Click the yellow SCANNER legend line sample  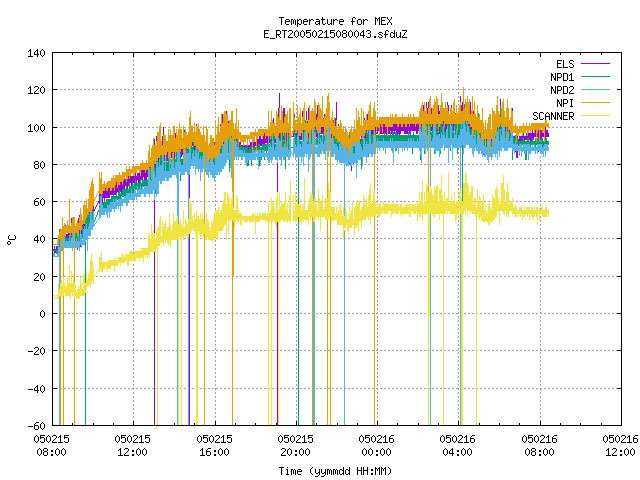click(595, 116)
